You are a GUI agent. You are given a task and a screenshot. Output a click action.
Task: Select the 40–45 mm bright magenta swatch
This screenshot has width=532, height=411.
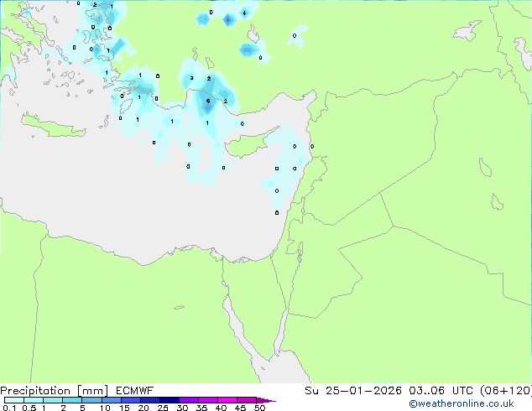[227, 400]
